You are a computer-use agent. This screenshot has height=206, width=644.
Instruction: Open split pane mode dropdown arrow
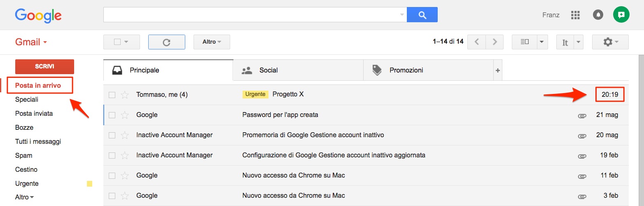[542, 42]
